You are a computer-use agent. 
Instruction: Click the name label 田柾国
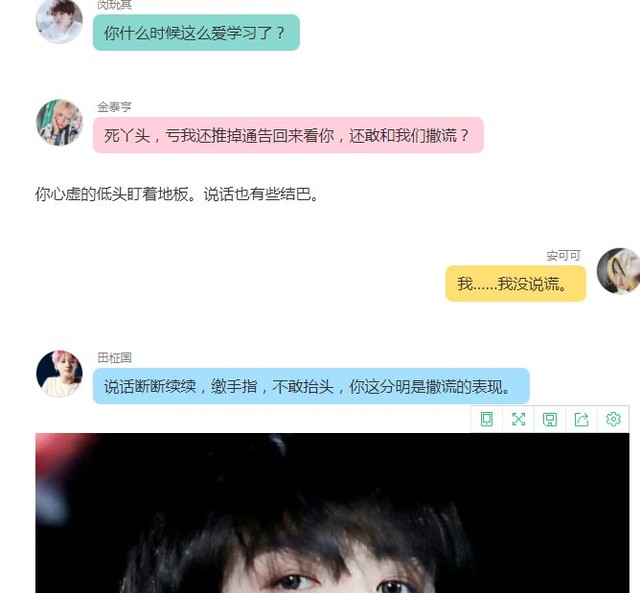coord(114,358)
